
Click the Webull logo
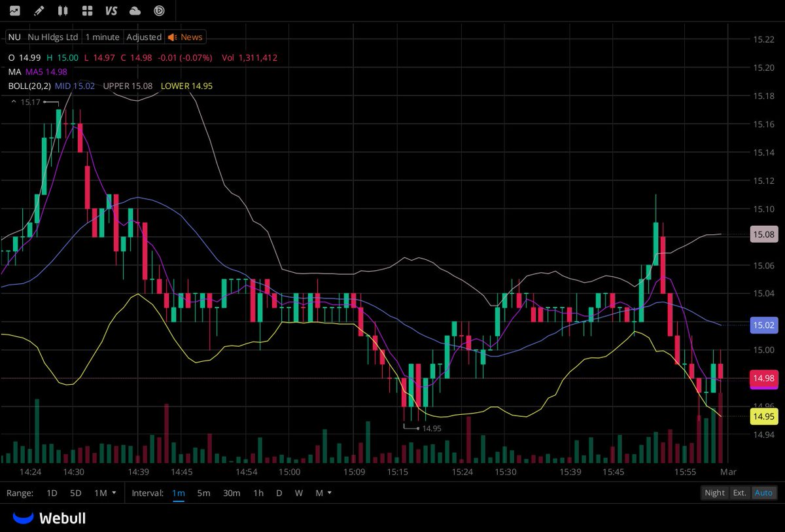pos(49,518)
